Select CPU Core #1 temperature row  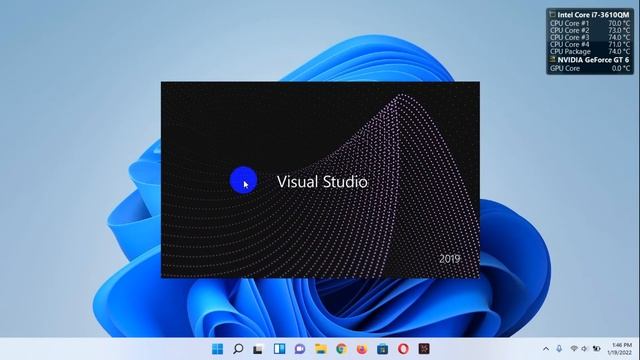pos(590,24)
